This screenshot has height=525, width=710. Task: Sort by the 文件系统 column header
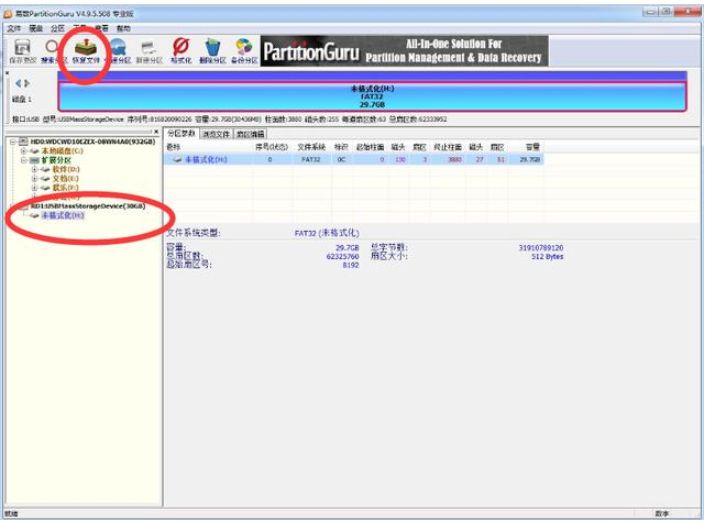click(x=311, y=147)
